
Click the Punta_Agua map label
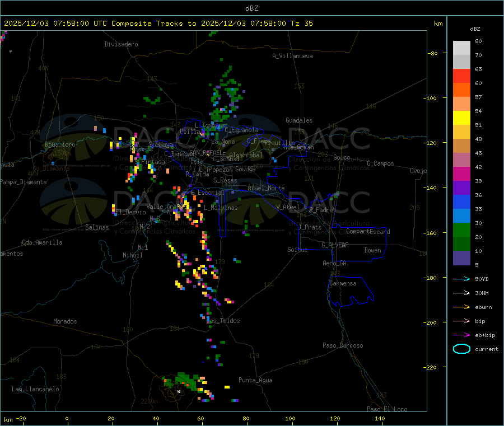click(x=255, y=380)
